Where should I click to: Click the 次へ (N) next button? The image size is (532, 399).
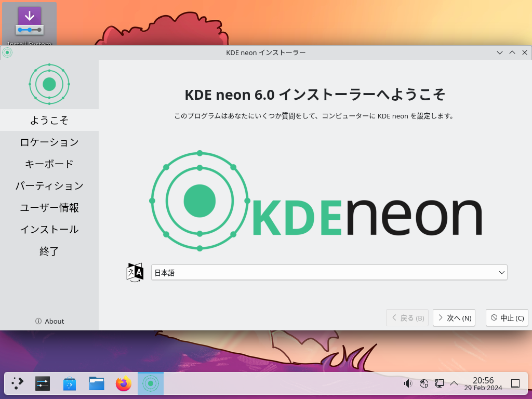click(454, 318)
